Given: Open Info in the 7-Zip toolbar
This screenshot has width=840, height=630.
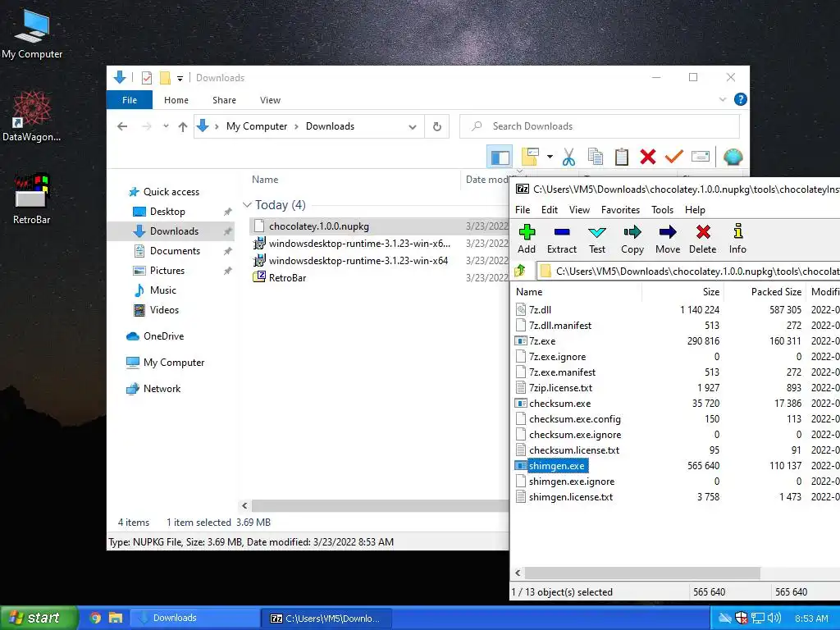Looking at the screenshot, I should (737, 239).
